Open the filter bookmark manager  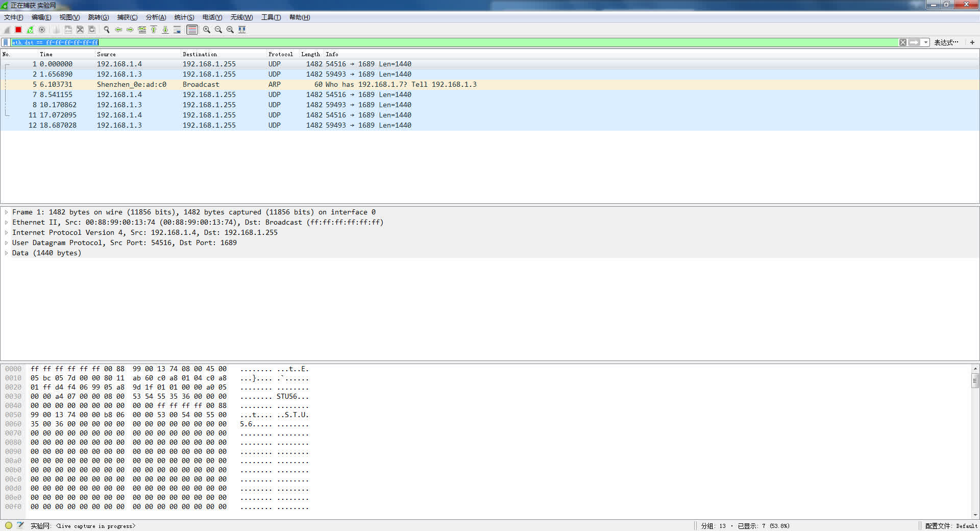point(6,42)
